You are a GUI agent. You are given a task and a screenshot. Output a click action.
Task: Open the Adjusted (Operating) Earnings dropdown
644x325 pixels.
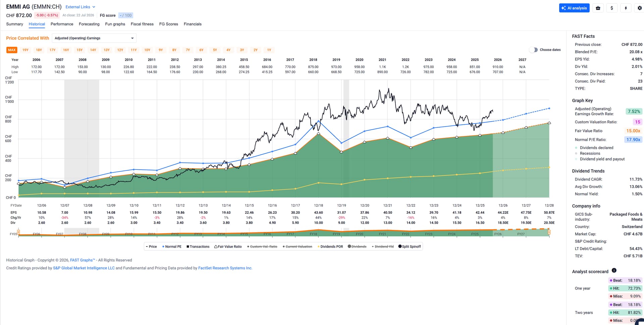pyautogui.click(x=94, y=38)
